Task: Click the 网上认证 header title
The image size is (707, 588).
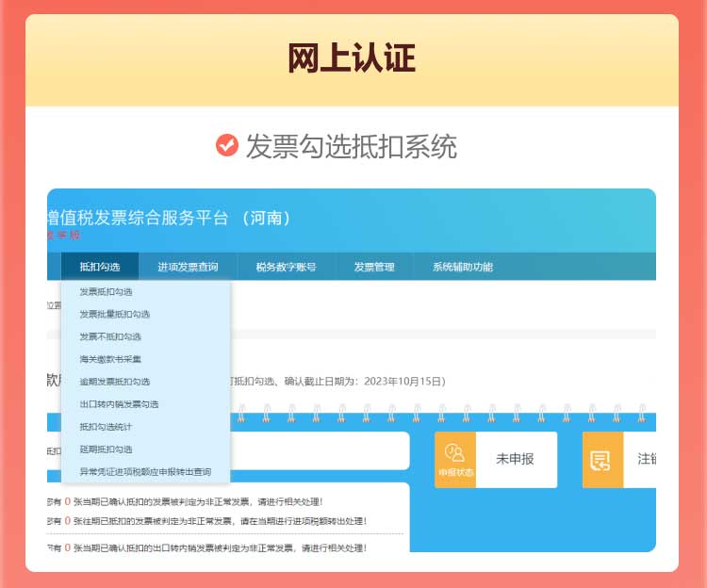Action: click(x=352, y=59)
